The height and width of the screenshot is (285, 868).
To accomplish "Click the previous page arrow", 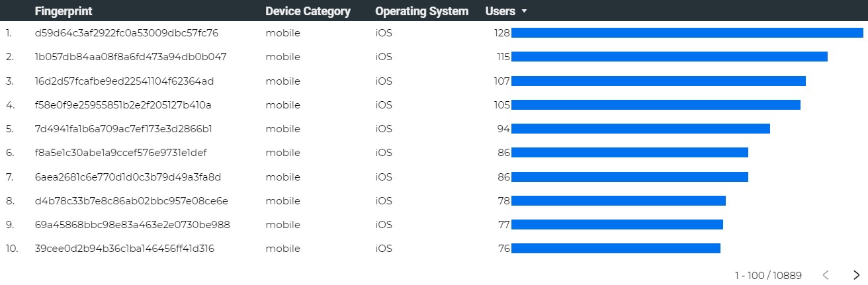I will click(x=826, y=274).
